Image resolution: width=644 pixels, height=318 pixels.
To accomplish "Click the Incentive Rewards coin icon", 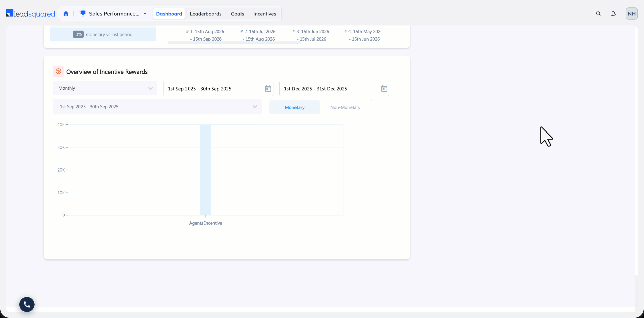I will [58, 71].
